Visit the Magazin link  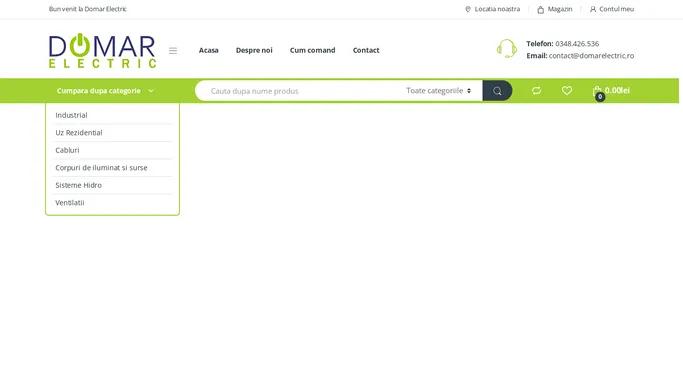pyautogui.click(x=560, y=9)
